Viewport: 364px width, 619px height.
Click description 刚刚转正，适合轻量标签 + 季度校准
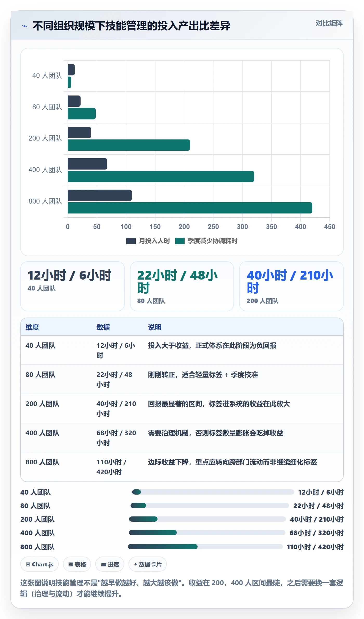pos(203,375)
